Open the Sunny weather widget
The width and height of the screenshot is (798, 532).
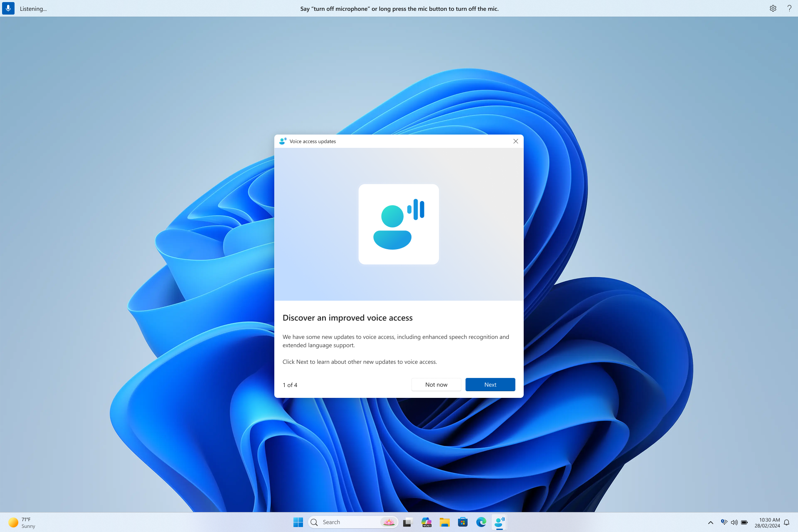pyautogui.click(x=21, y=522)
